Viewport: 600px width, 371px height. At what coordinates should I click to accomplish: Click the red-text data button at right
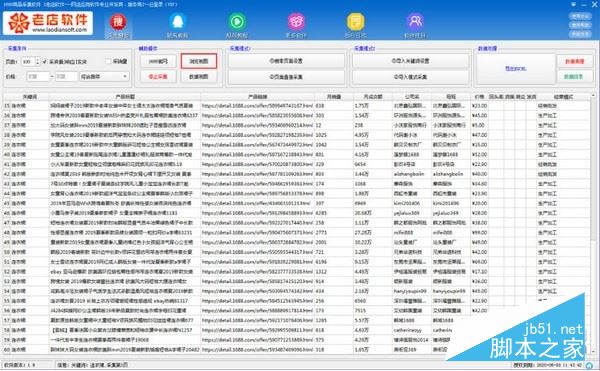[x=574, y=61]
